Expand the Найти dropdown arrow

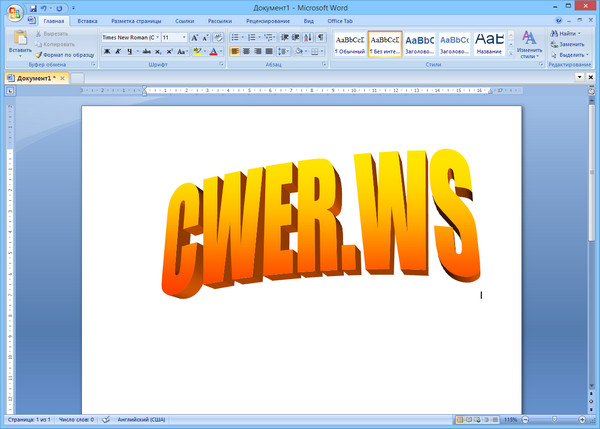[x=579, y=34]
